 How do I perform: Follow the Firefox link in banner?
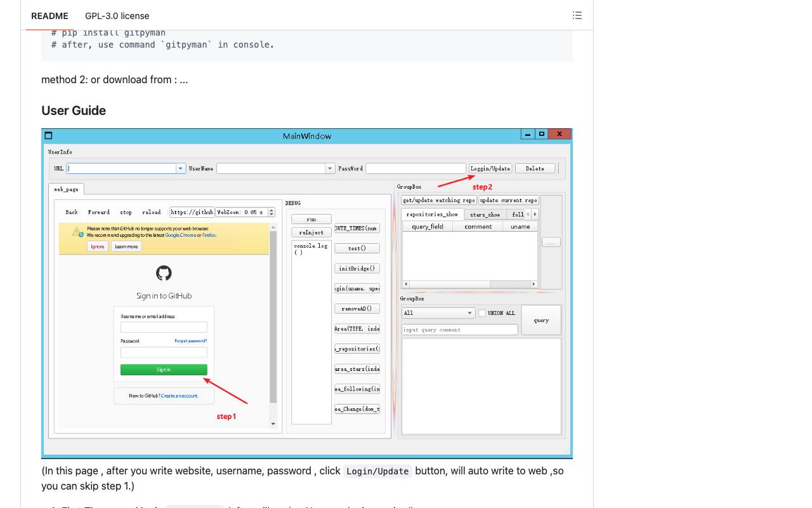[x=209, y=235]
